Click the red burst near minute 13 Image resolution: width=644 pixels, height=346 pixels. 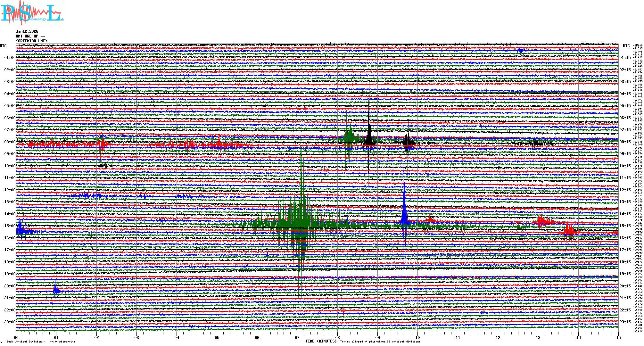point(541,221)
